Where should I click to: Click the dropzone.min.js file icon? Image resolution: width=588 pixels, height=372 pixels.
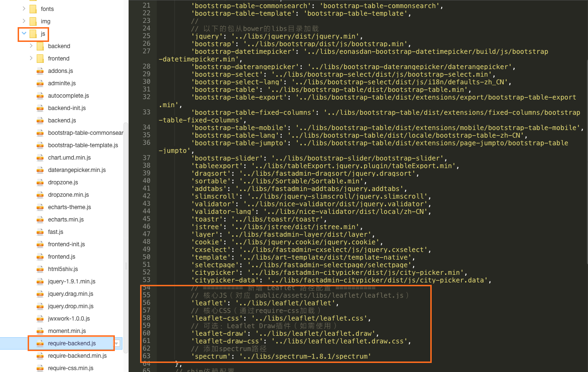click(x=40, y=194)
